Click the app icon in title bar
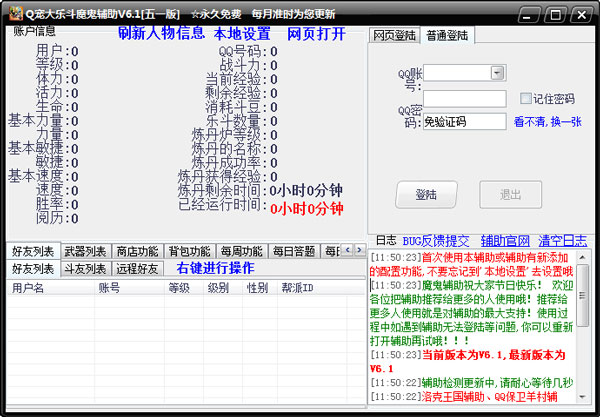 point(16,14)
